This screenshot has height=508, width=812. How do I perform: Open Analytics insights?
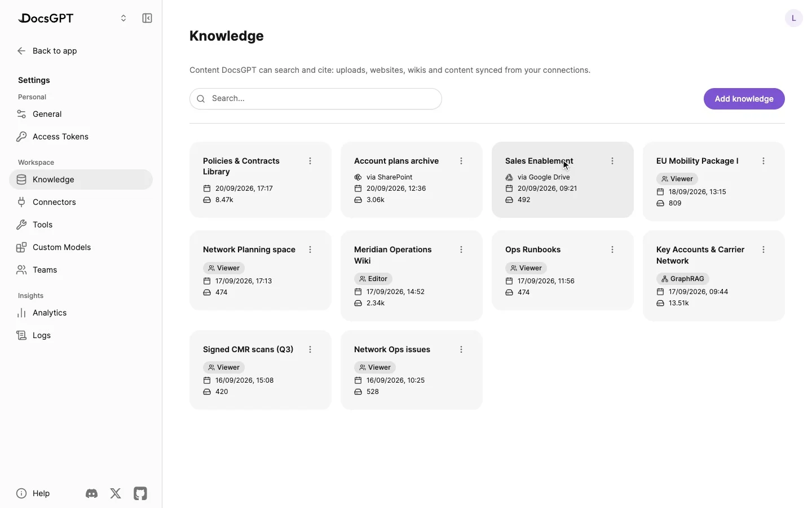(81, 313)
